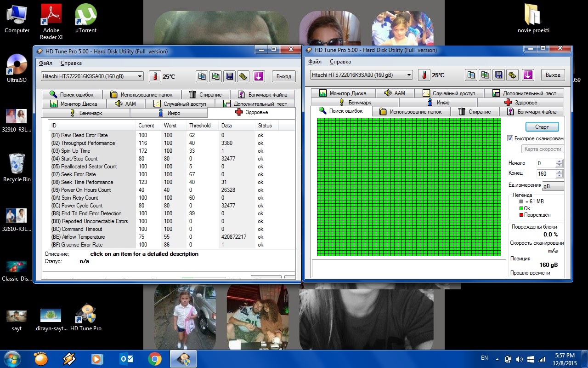The image size is (588, 368).
Task: Decrease the Конец value with down arrow
Action: [559, 176]
